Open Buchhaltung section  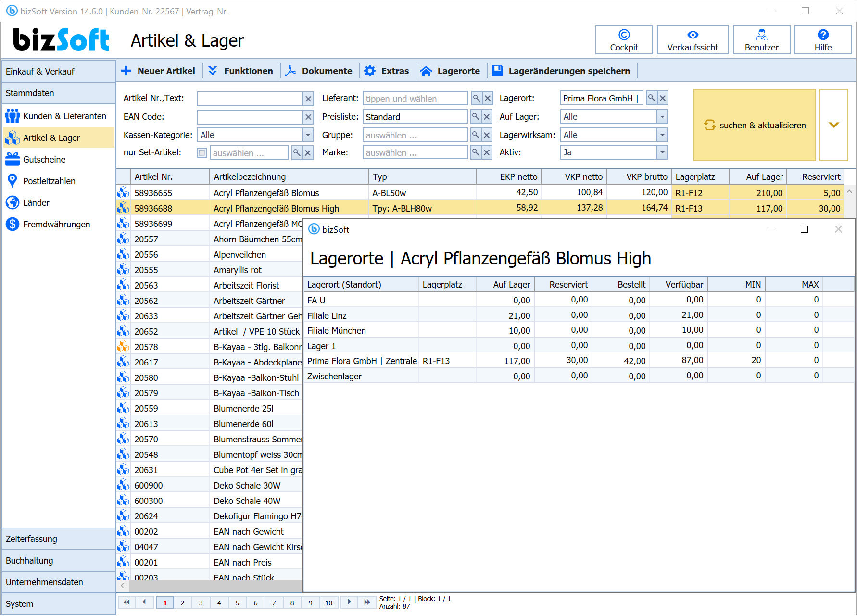tap(59, 560)
